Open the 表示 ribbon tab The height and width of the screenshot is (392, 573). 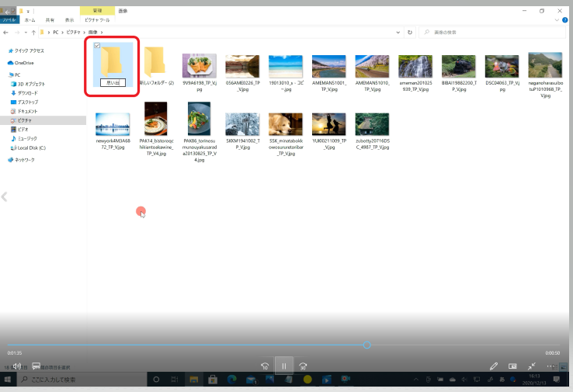[70, 20]
